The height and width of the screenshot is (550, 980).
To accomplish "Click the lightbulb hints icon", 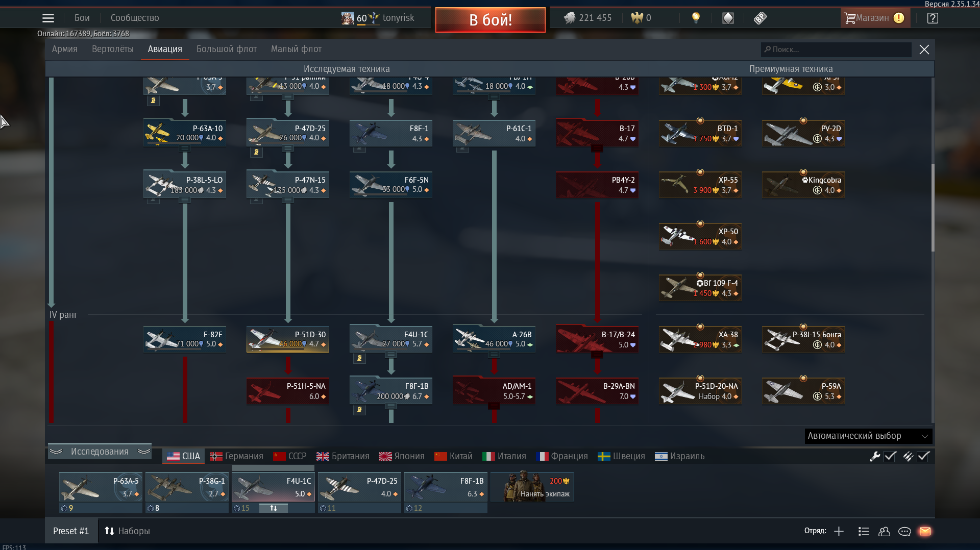I will (696, 18).
